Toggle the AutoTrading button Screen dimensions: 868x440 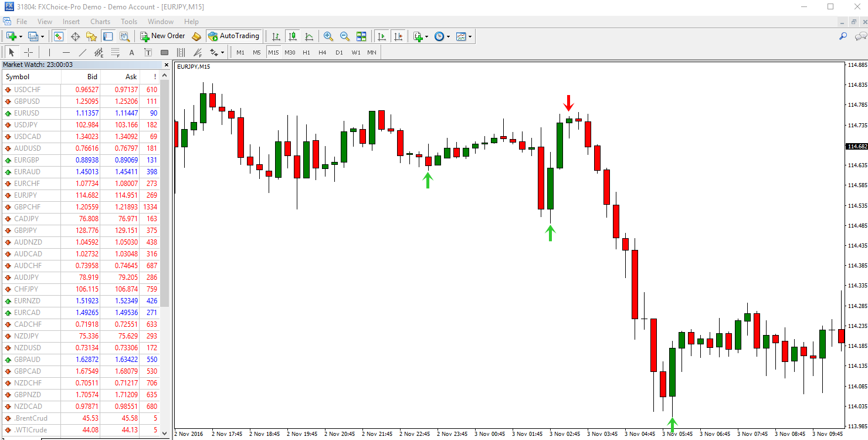(234, 36)
